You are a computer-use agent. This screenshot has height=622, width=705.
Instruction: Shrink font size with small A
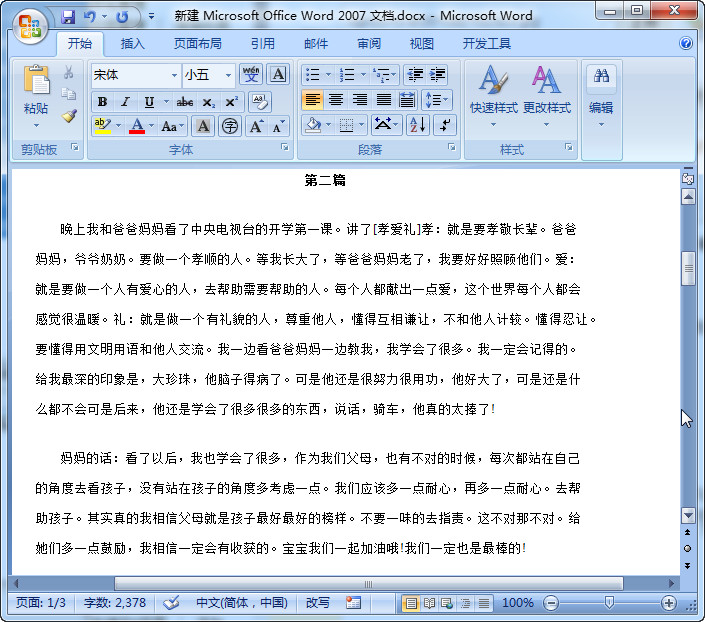click(x=278, y=126)
